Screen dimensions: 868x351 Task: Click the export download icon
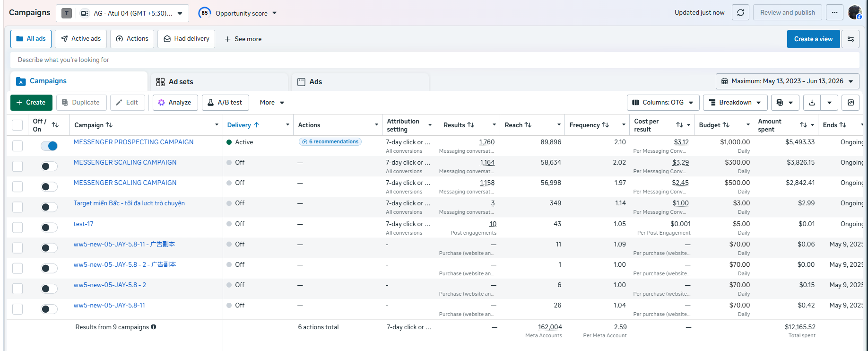click(812, 103)
